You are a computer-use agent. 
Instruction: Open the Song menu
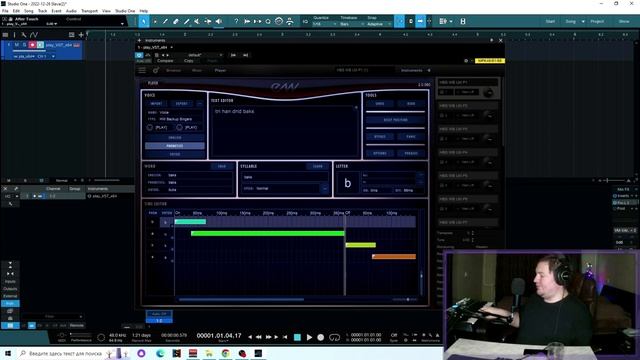pos(29,11)
